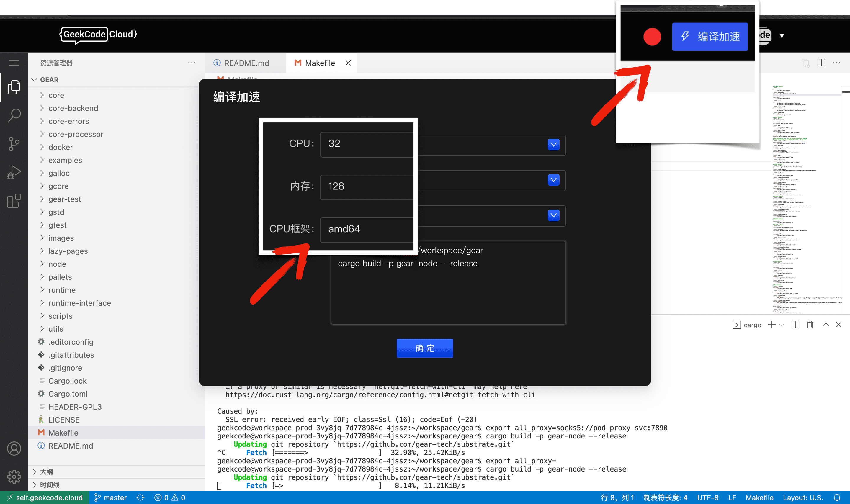The image size is (850, 504).
Task: Open Run and Debug icon
Action: coord(14,173)
